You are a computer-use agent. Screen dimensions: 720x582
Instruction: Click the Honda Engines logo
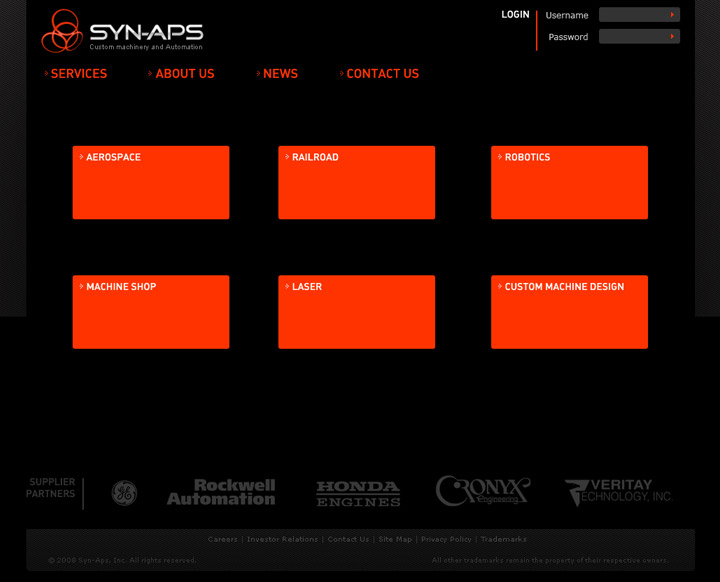[358, 493]
